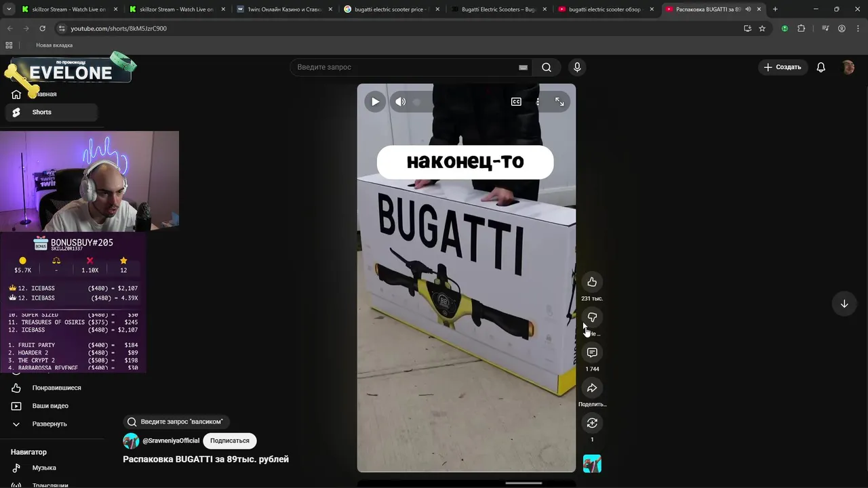The height and width of the screenshot is (488, 868).
Task: Open media controls icon in Chrome toolbar
Action: point(825,28)
